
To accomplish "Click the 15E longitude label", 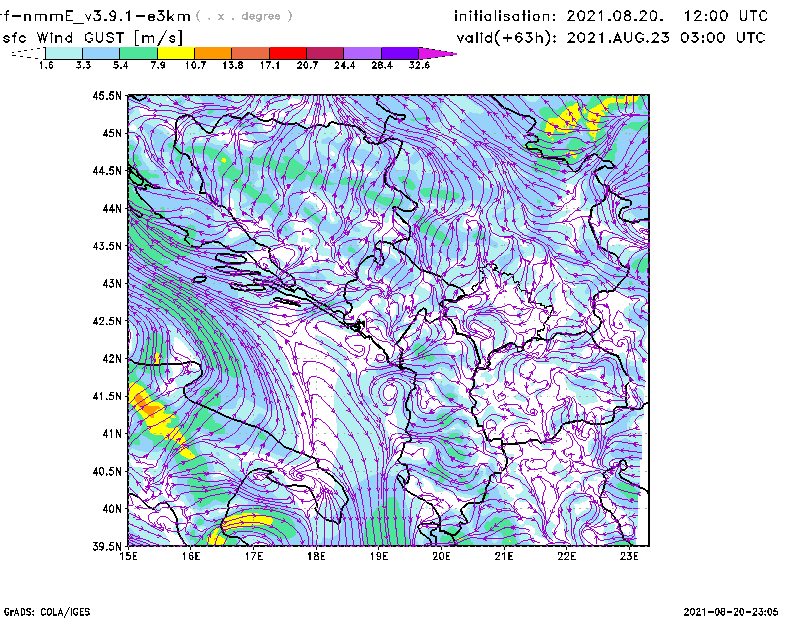I will [128, 556].
